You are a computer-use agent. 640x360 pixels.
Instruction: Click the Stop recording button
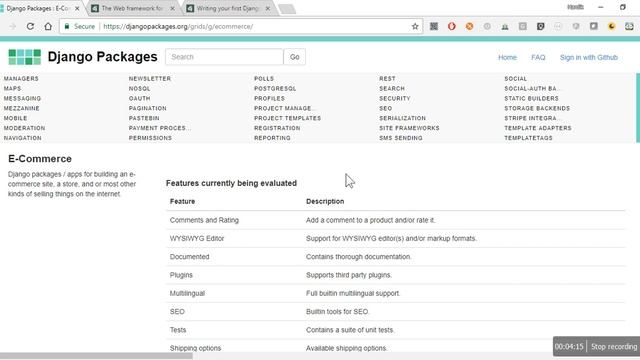(x=613, y=347)
